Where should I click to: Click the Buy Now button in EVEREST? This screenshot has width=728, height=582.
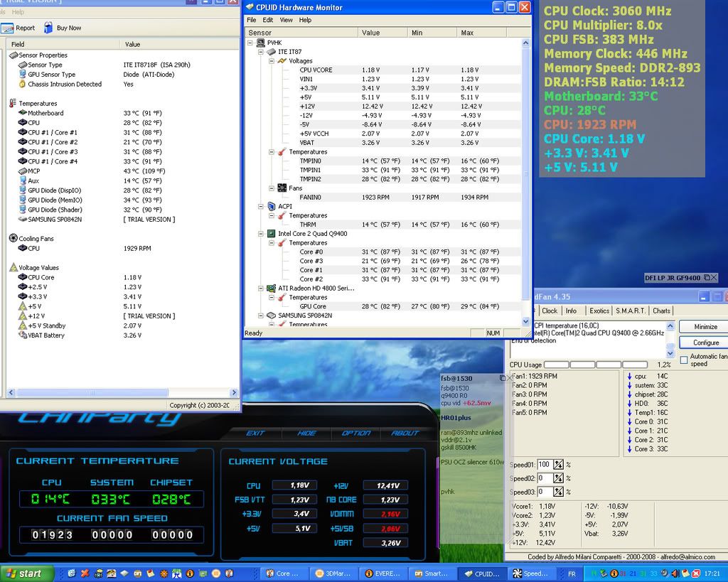tap(55, 28)
